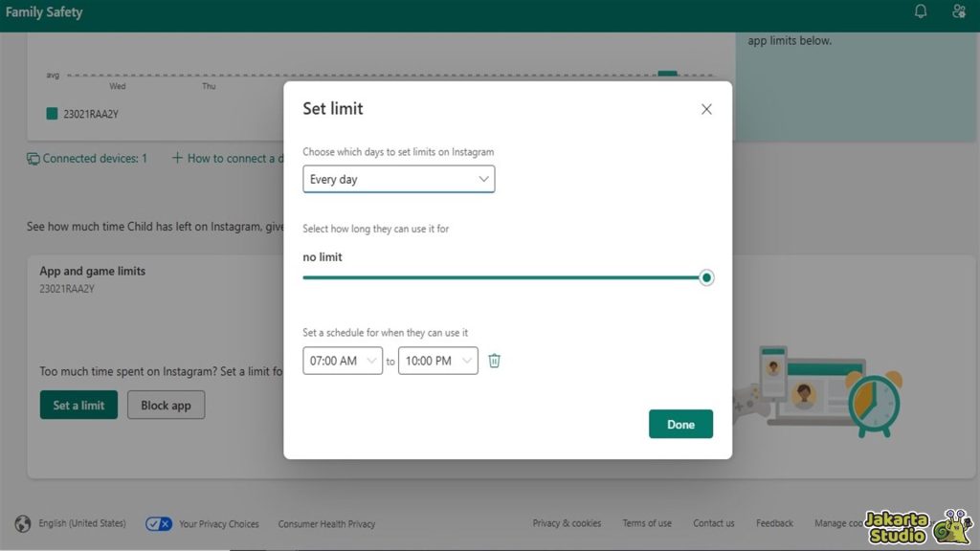Close the Set limit dialog

pyautogui.click(x=706, y=109)
